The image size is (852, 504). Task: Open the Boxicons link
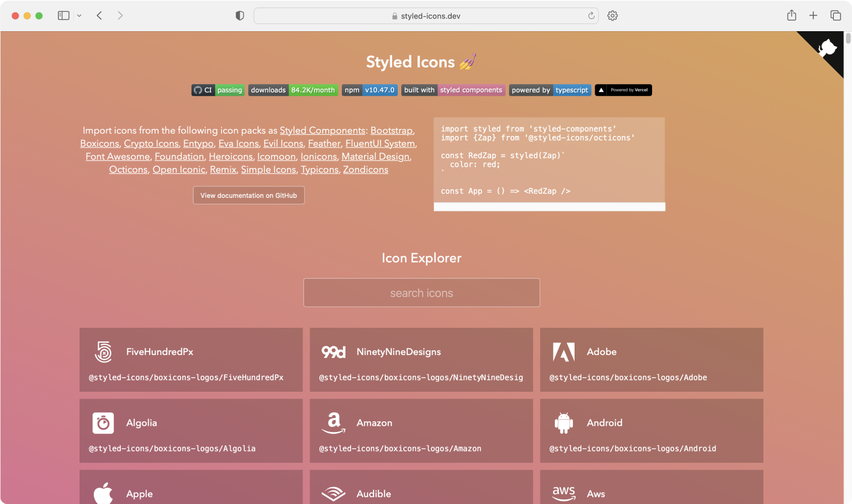tap(100, 143)
